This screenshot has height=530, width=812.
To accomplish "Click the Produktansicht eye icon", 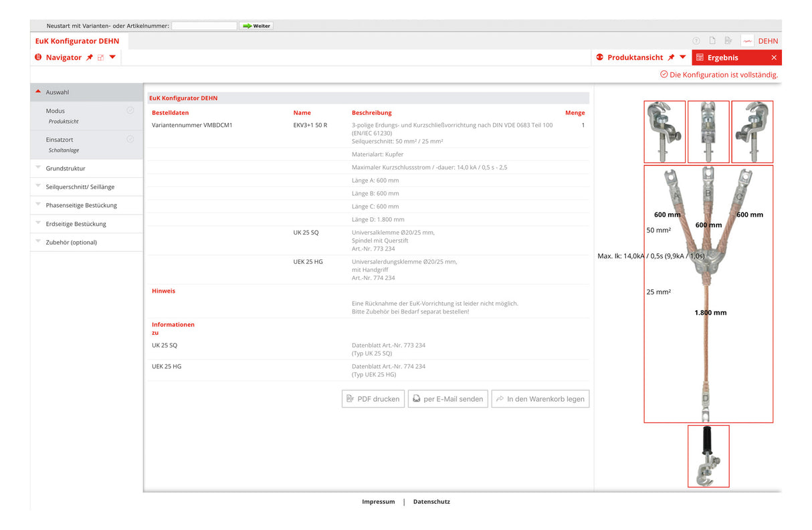I will [600, 57].
